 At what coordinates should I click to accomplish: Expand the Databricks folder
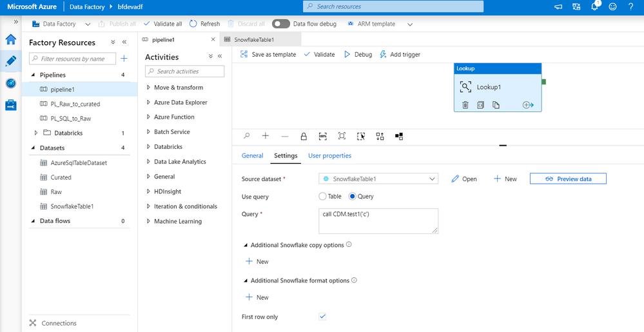pos(36,133)
